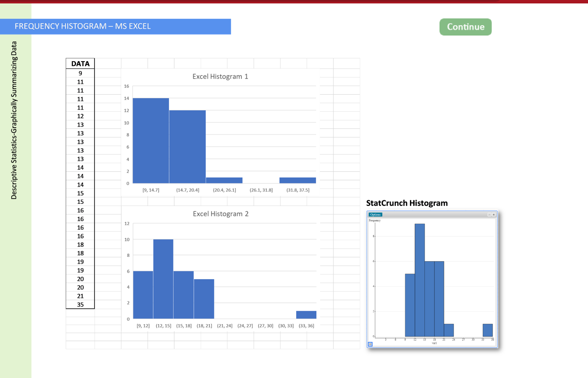
Task: Select the tallest bar in Excel Histogram 1
Action: (151, 141)
